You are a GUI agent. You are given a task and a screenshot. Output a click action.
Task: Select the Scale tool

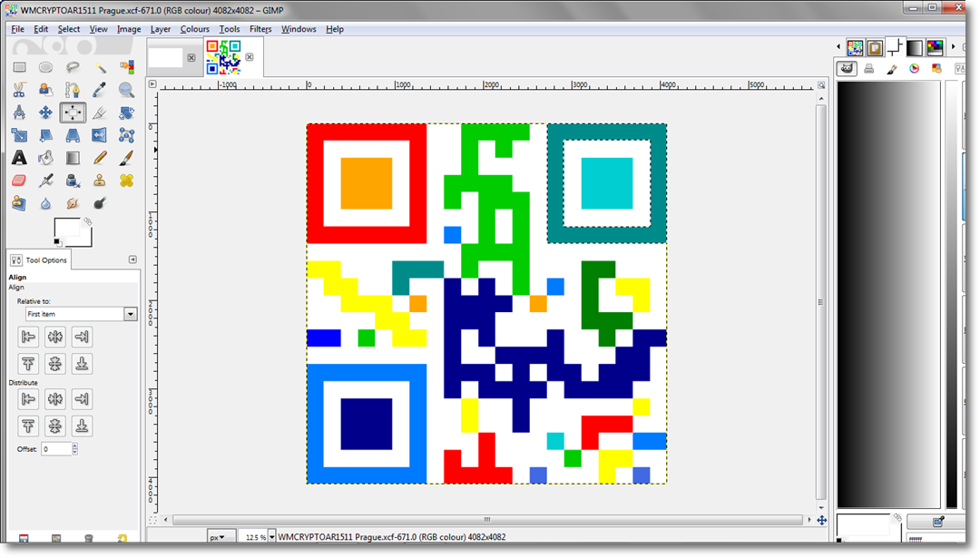(x=19, y=135)
